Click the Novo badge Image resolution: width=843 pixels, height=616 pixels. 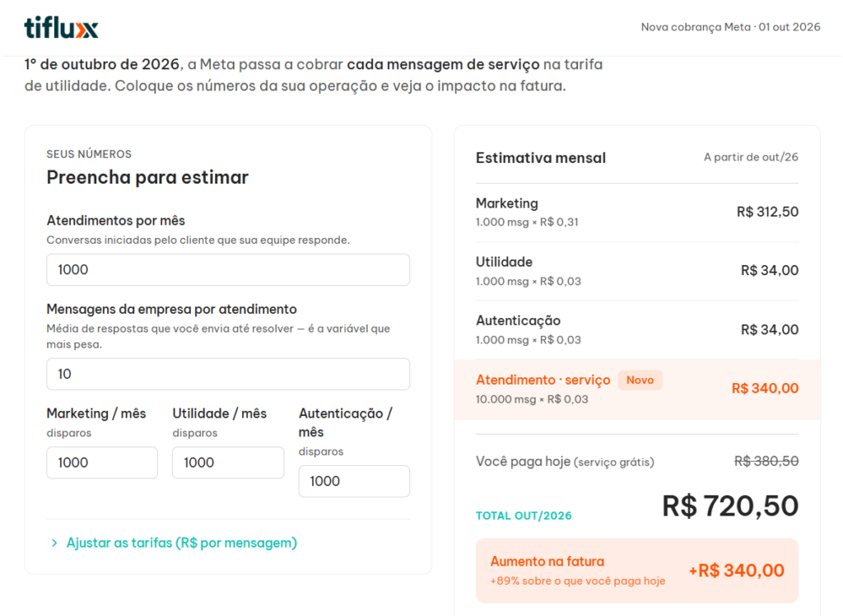640,380
